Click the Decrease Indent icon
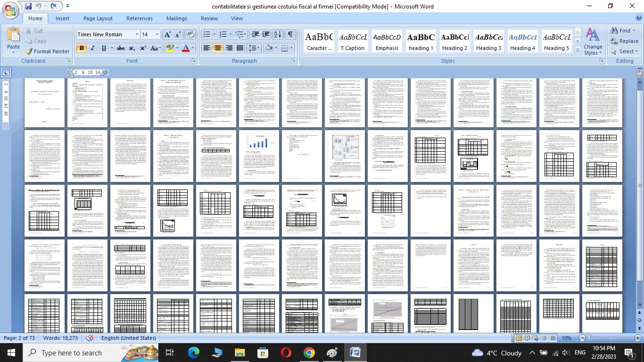This screenshot has width=644, height=362. 255,34
